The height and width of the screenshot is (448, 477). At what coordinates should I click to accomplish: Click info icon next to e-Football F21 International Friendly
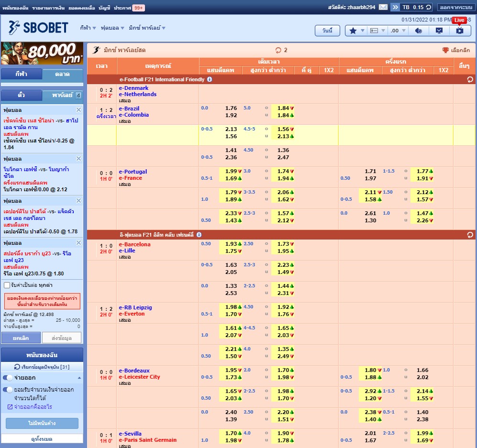pos(210,79)
